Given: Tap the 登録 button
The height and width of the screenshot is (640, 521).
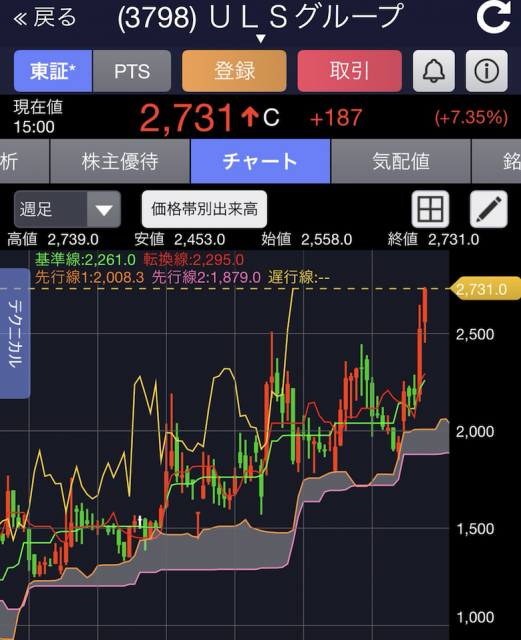Looking at the screenshot, I should [x=234, y=71].
